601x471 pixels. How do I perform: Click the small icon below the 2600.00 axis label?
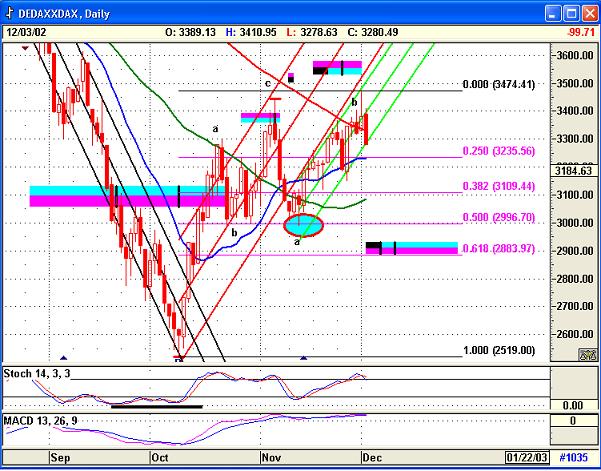pyautogui.click(x=587, y=355)
